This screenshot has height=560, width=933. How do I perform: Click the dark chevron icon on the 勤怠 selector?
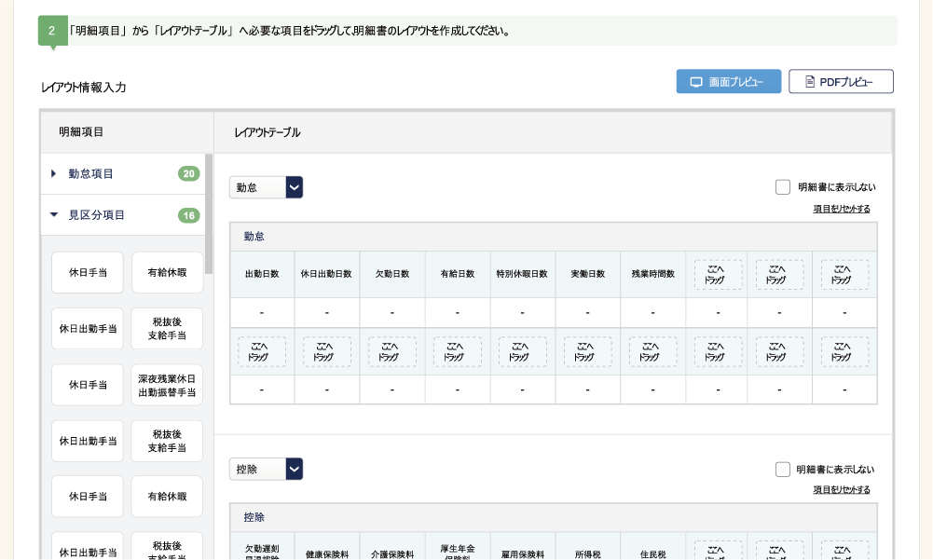tap(294, 187)
